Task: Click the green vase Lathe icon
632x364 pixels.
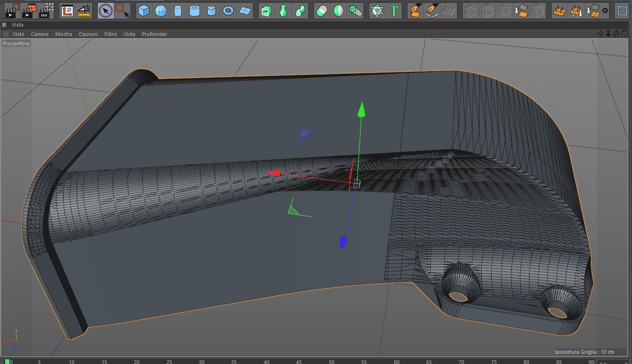Action: click(283, 11)
